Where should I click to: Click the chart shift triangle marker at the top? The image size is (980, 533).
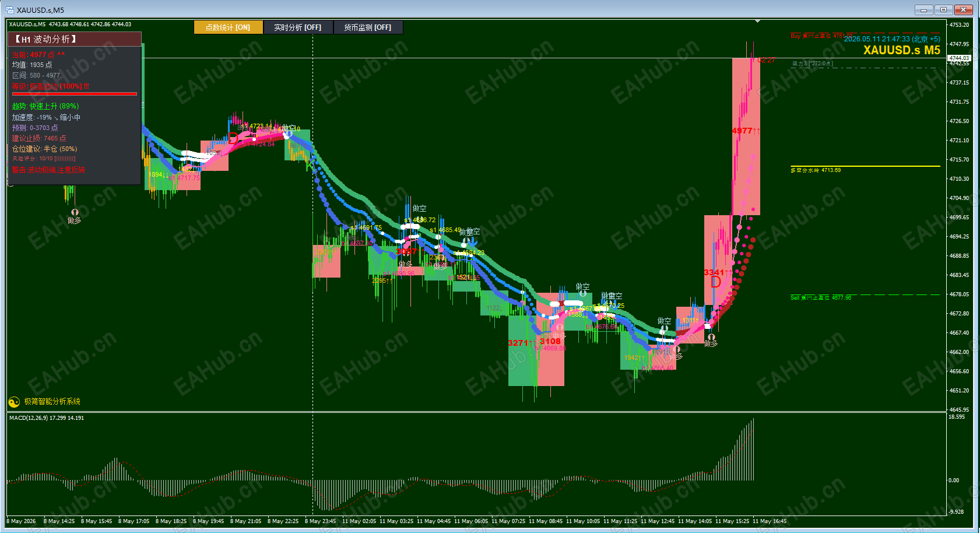757,21
